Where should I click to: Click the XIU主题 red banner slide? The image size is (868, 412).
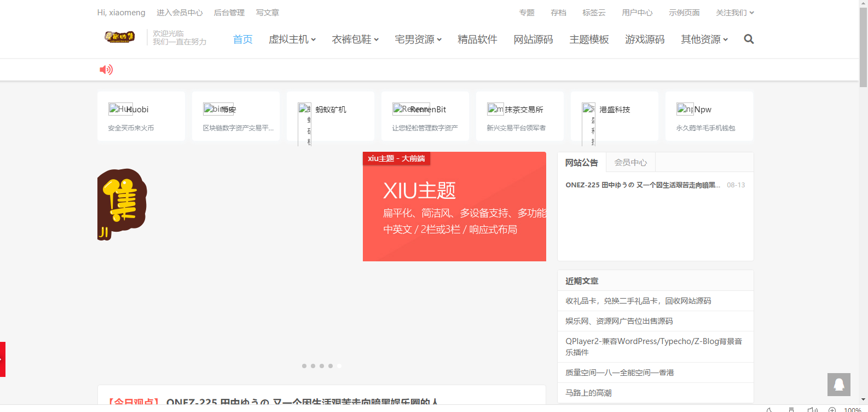[x=454, y=207]
